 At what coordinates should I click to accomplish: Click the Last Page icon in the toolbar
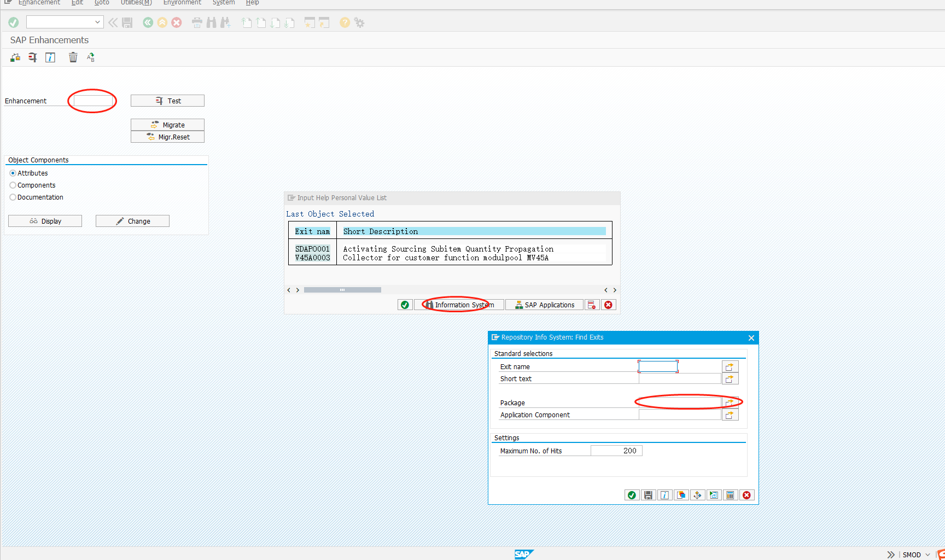click(290, 22)
